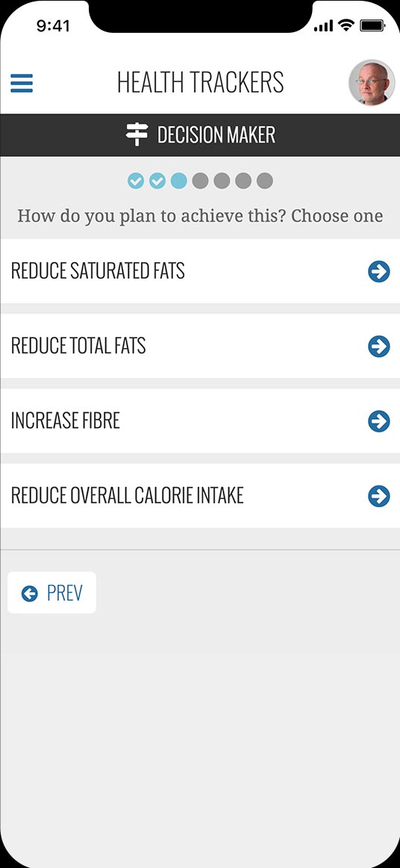Jump to the fourth gray step dot
400x868 pixels.
click(x=200, y=181)
